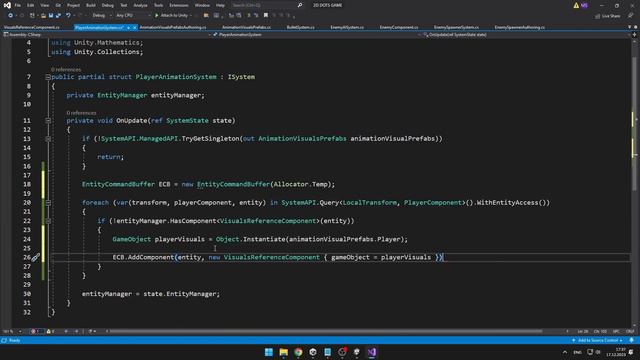Click Add to Source Control button

coord(597,340)
